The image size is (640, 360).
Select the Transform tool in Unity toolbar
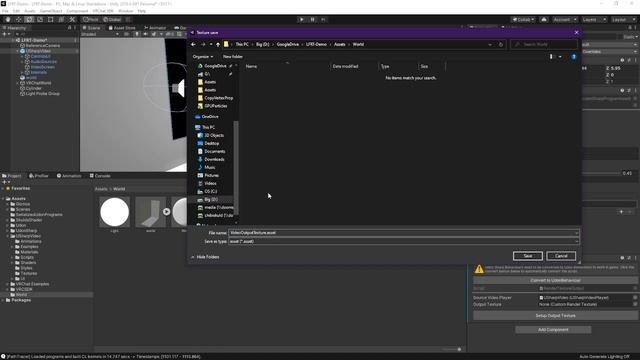click(x=61, y=20)
